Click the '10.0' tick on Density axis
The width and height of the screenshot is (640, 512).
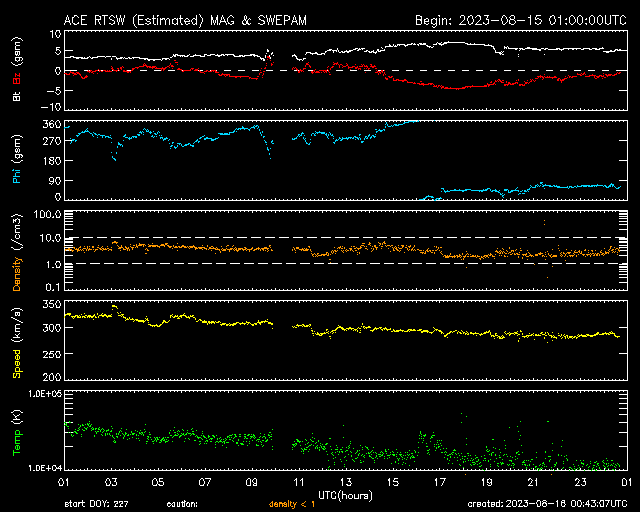[x=50, y=238]
